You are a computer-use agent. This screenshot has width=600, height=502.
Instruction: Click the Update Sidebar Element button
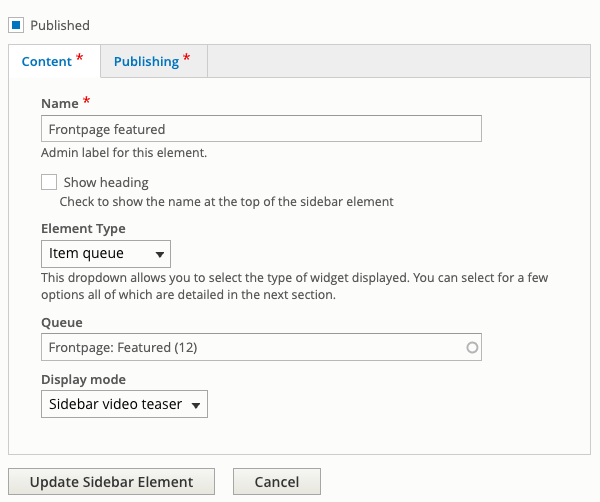click(x=111, y=482)
